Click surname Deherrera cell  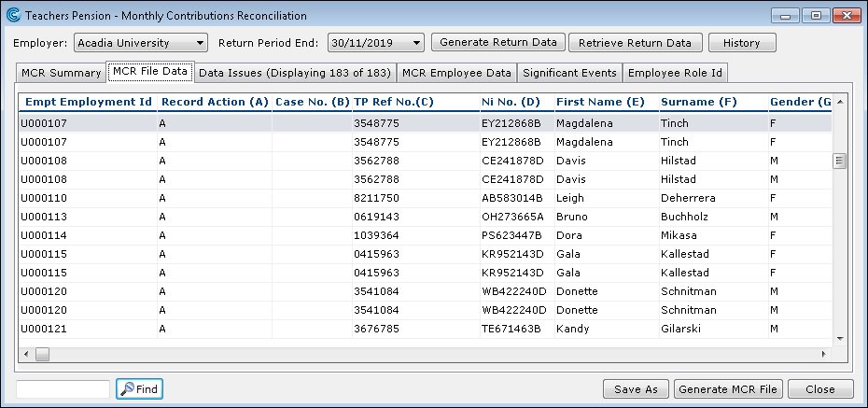[714, 198]
